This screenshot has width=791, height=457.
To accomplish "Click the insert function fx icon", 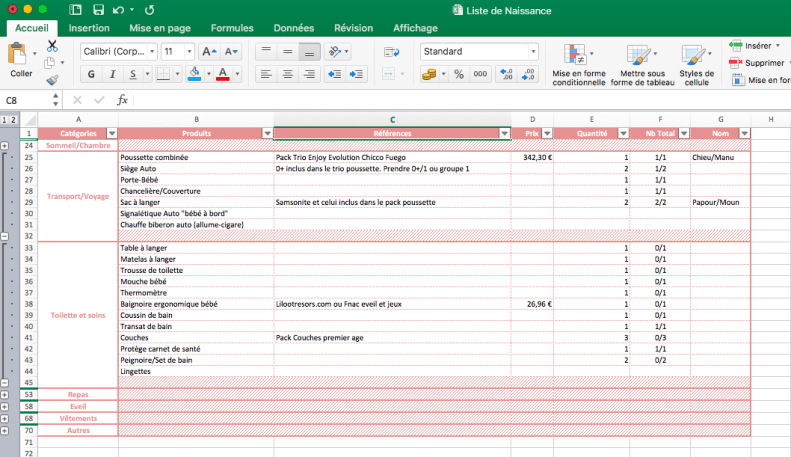I will tap(123, 100).
